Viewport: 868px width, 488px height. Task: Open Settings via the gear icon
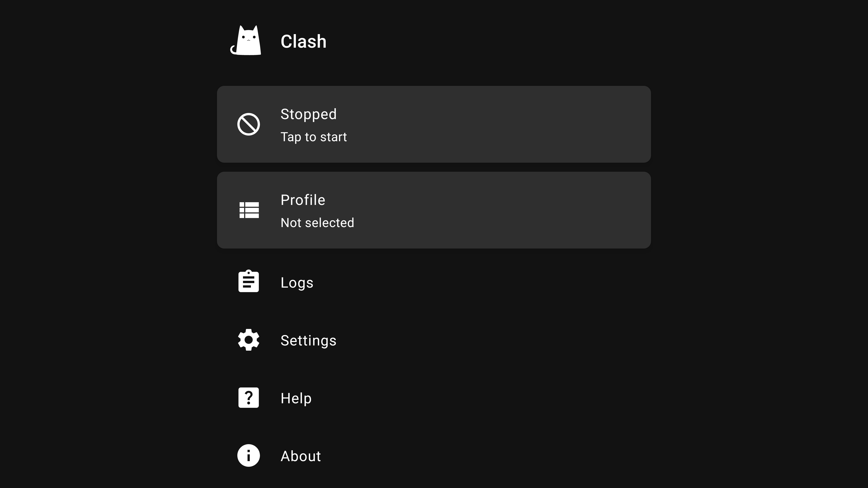(248, 340)
